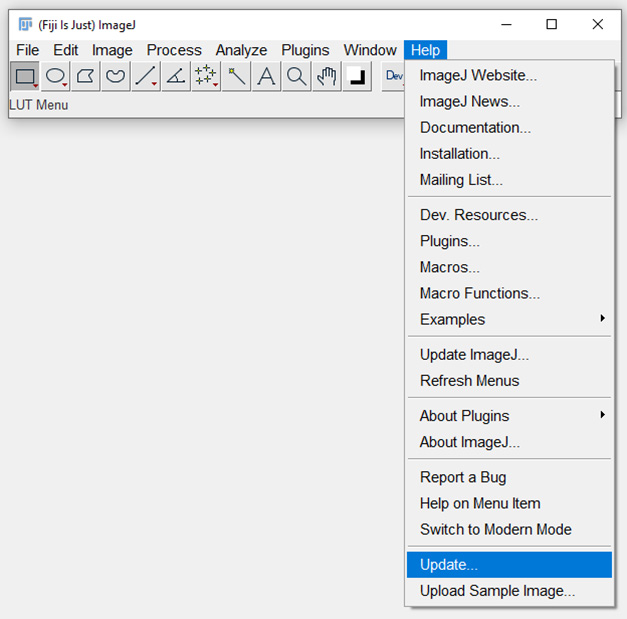This screenshot has width=627, height=619.
Task: Choose Update ImageJ... menu item
Action: [509, 354]
